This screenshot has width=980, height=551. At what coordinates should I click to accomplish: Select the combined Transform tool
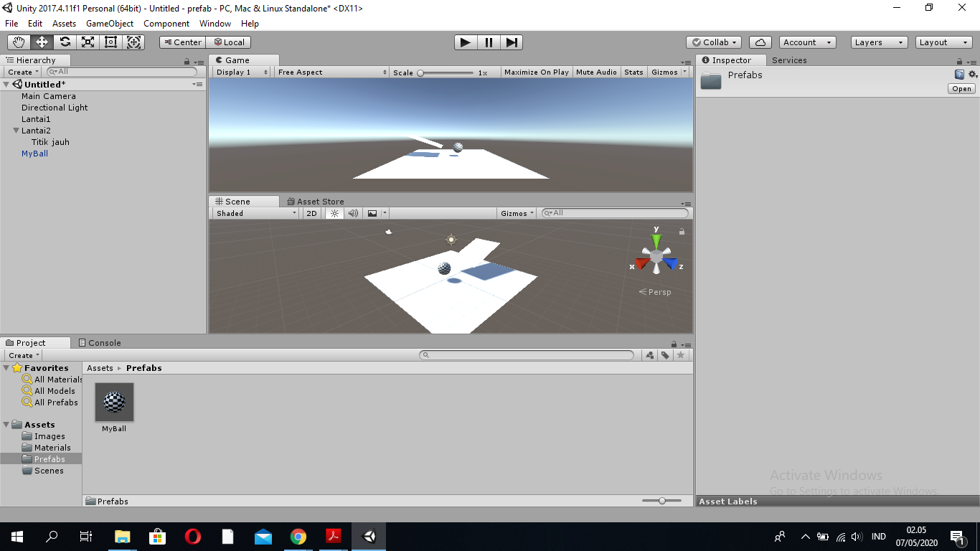tap(133, 42)
